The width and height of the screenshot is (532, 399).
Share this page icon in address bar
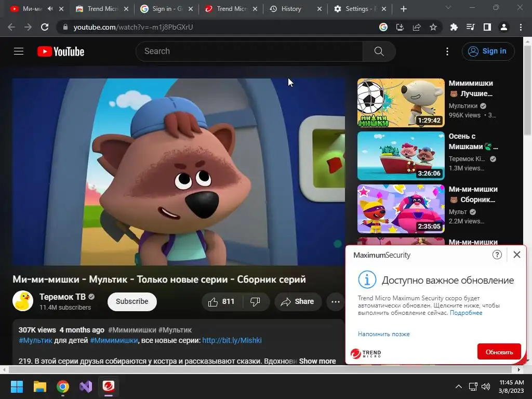pos(417,27)
